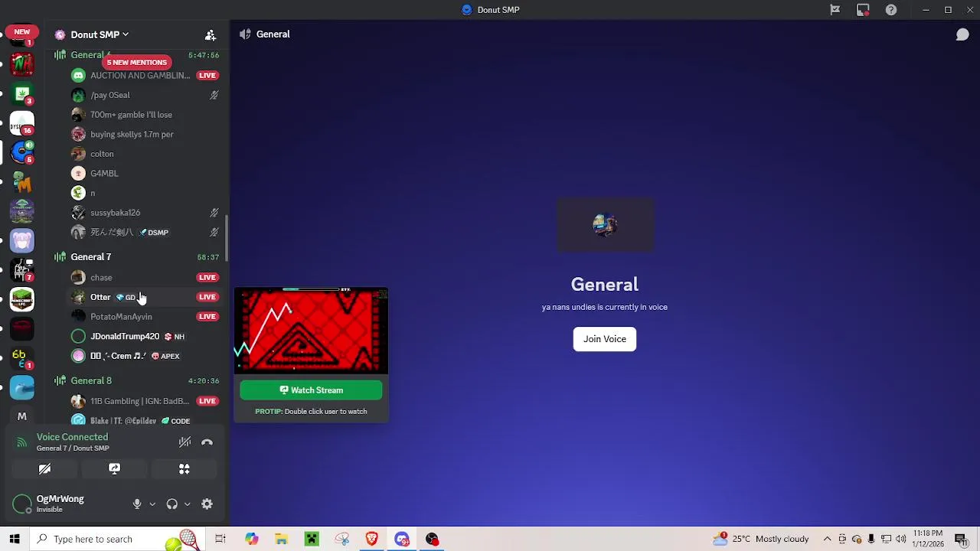This screenshot has height=551, width=980.
Task: Show the 5 New Mentions pill
Action: [136, 62]
